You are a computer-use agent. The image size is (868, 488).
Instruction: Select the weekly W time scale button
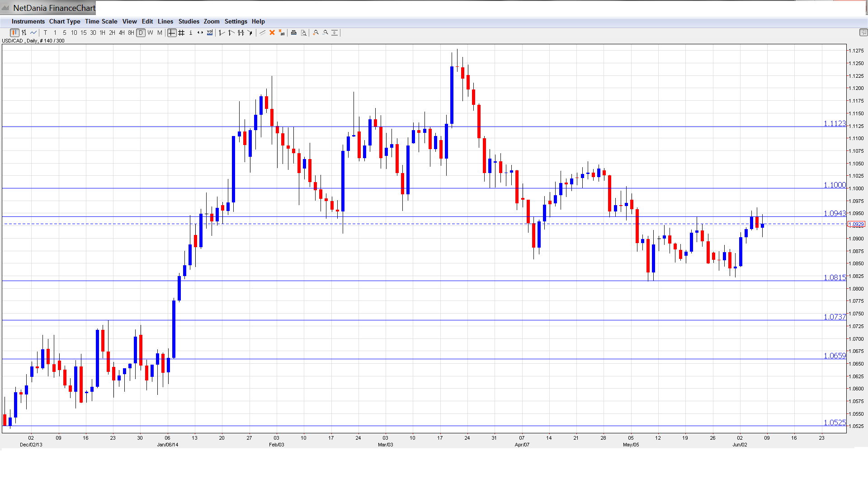click(150, 33)
